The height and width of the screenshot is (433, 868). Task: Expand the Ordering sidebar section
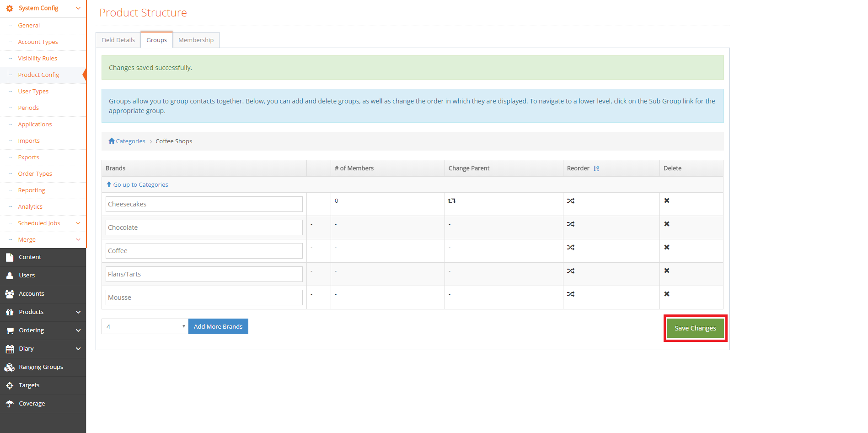[x=78, y=330]
